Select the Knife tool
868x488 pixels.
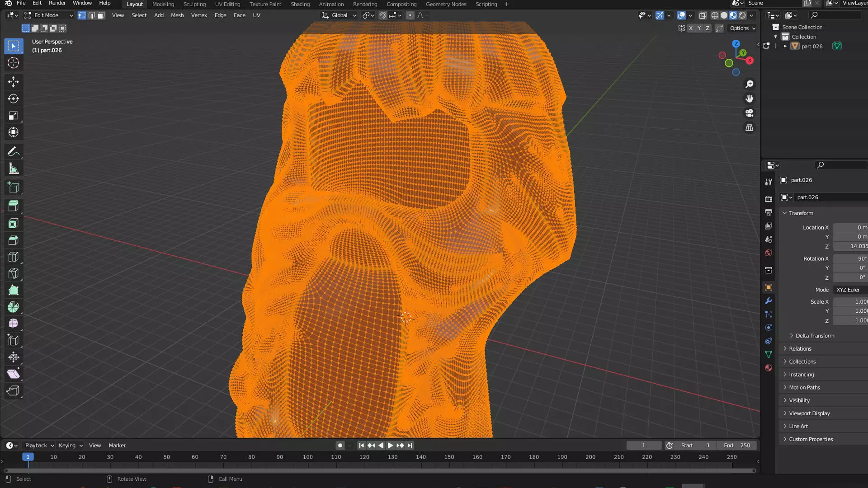[x=13, y=273]
